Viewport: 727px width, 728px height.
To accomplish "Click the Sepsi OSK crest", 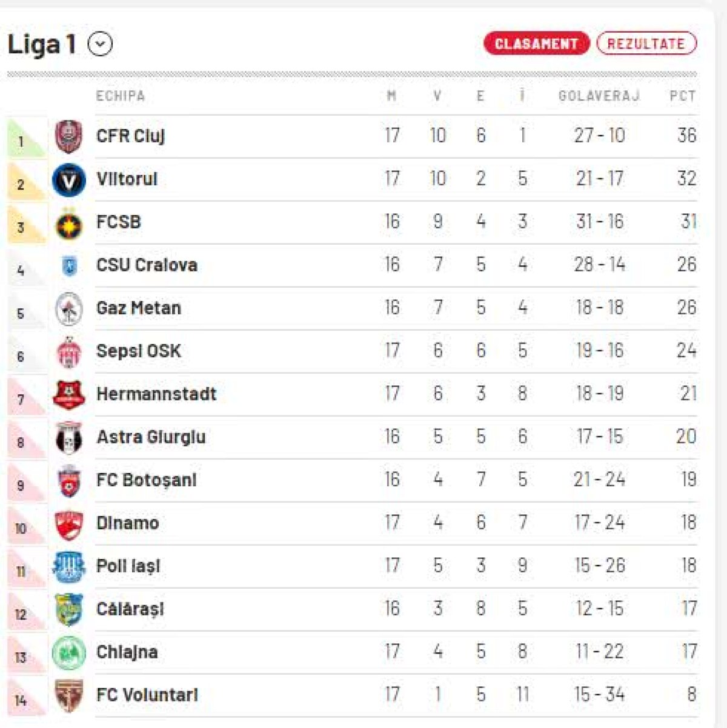I will pyautogui.click(x=68, y=351).
